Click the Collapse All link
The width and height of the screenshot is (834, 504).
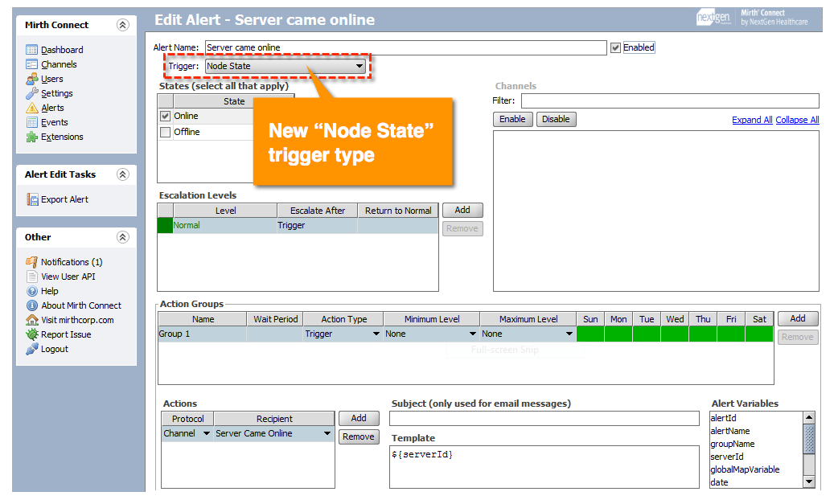click(797, 120)
